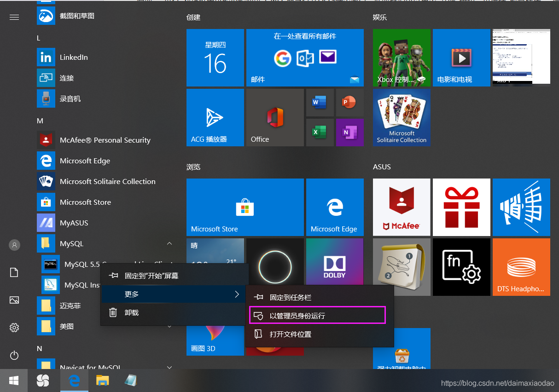Switch to Edge on the taskbar
This screenshot has height=392, width=559.
click(74, 380)
